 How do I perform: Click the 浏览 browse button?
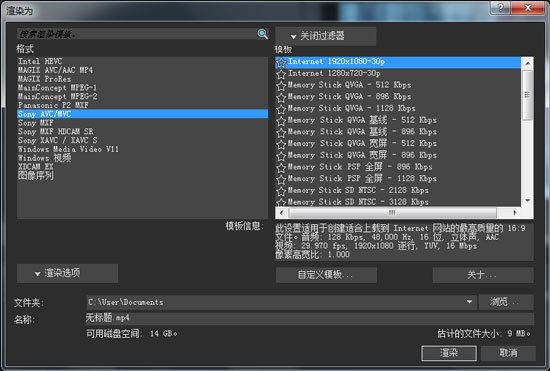coord(506,302)
